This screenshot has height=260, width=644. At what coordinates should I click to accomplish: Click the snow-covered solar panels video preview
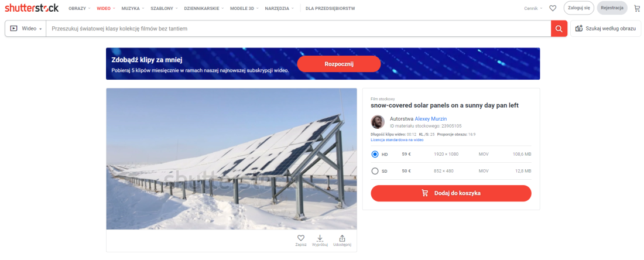pyautogui.click(x=231, y=159)
